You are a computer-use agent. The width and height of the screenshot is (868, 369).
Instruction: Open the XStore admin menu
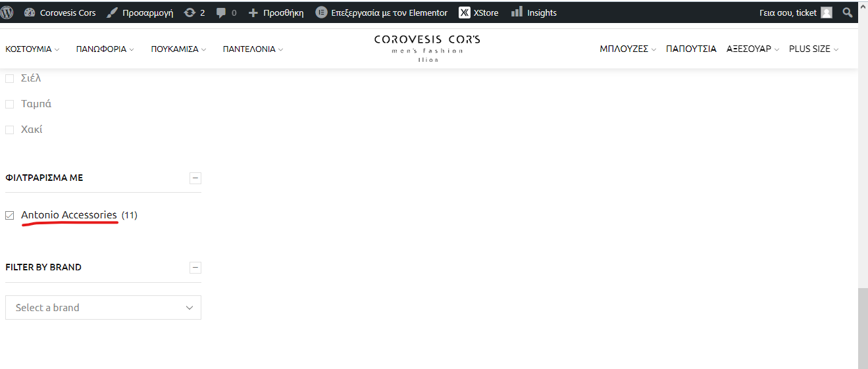479,12
